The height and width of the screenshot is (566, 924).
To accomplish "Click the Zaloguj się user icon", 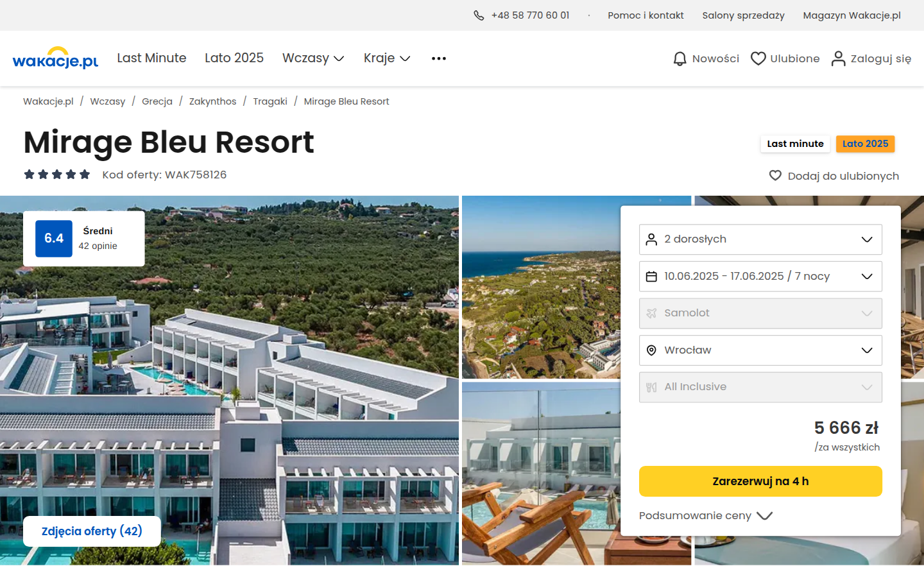I will 838,58.
